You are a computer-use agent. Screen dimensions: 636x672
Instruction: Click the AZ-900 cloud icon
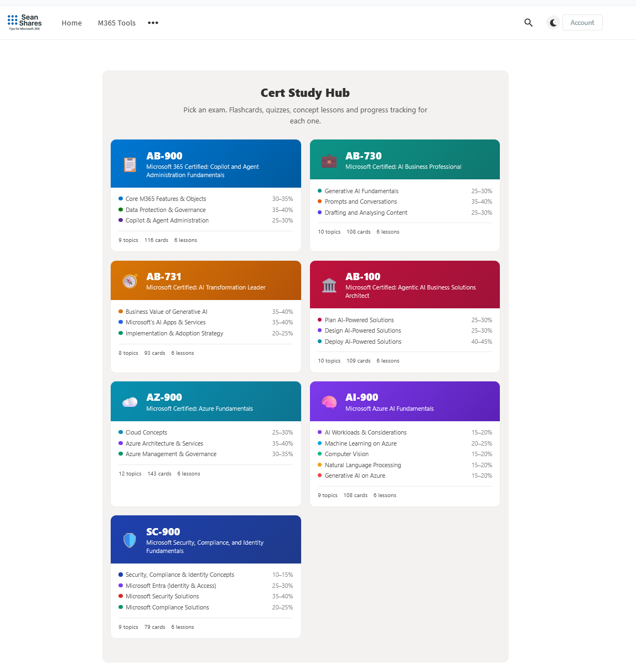pyautogui.click(x=130, y=402)
